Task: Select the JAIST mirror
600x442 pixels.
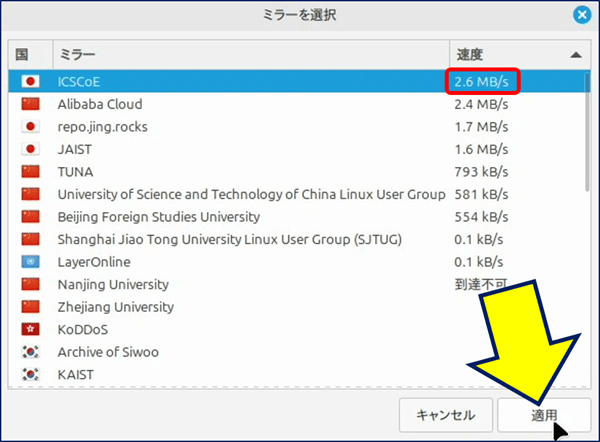Action: (x=297, y=149)
